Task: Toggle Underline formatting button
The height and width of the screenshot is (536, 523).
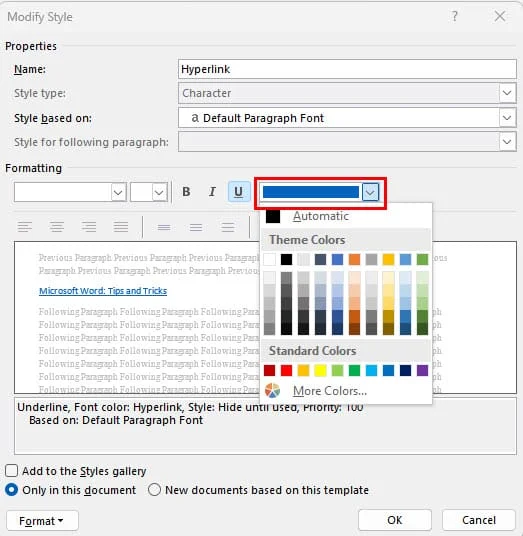Action: [x=239, y=192]
